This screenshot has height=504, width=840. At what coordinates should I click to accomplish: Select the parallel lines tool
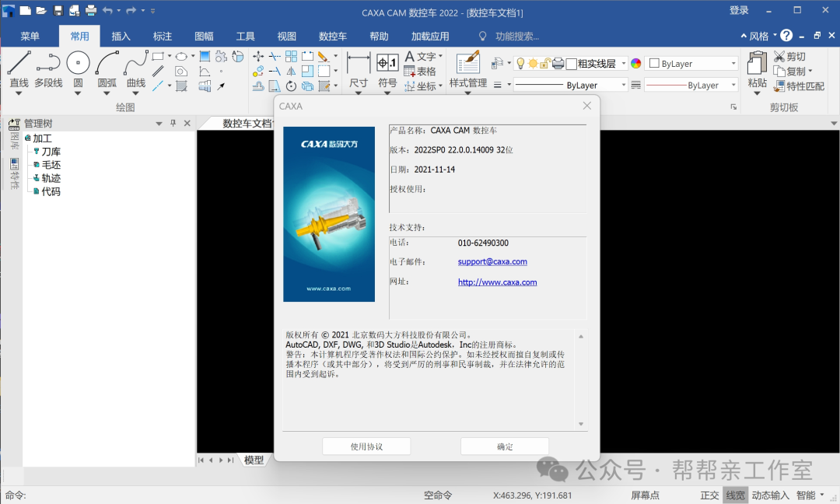(158, 72)
